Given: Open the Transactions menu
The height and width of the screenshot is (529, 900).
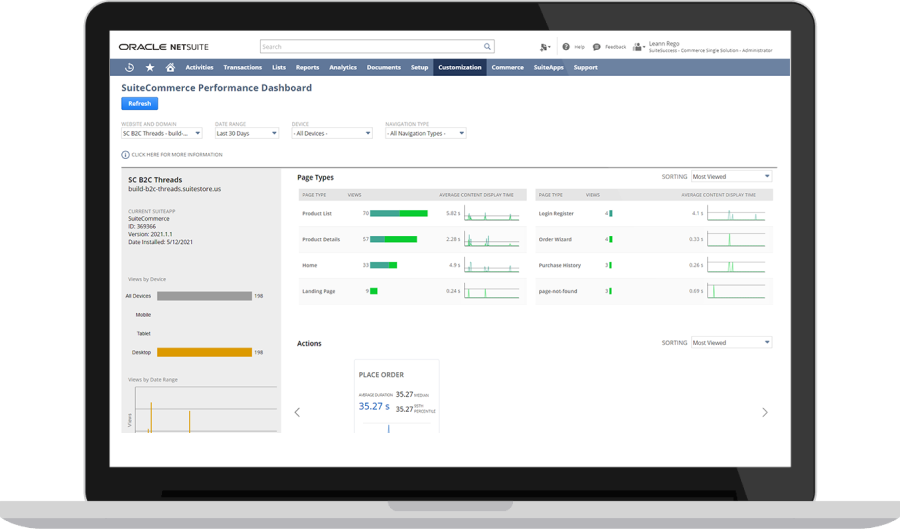Looking at the screenshot, I should (x=242, y=68).
